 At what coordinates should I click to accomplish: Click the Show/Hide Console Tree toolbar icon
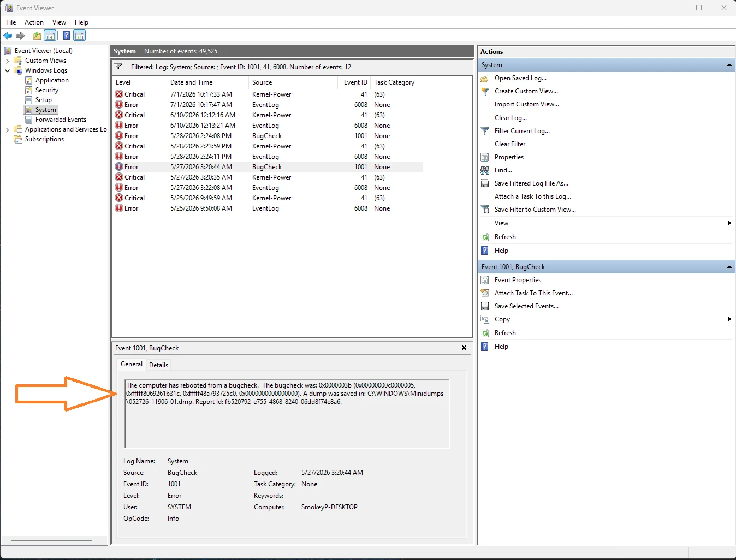50,35
